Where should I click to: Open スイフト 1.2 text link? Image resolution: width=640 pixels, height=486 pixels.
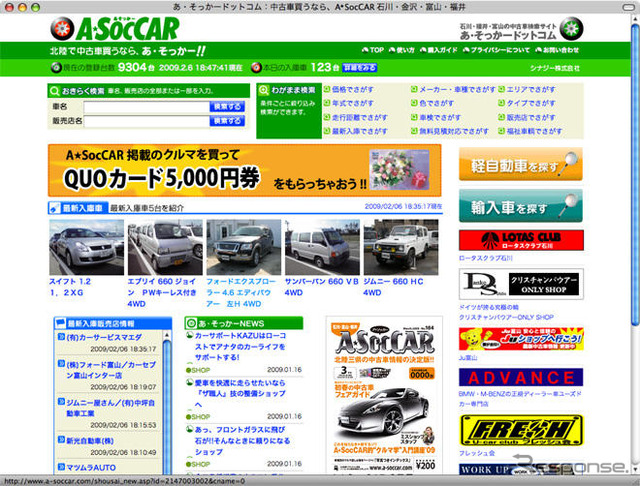click(70, 287)
